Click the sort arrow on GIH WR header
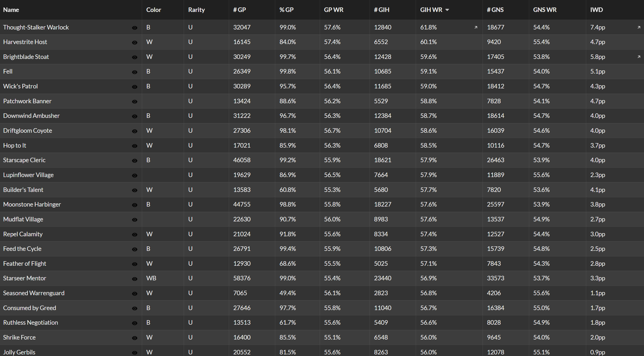This screenshot has height=356, width=644. (447, 10)
